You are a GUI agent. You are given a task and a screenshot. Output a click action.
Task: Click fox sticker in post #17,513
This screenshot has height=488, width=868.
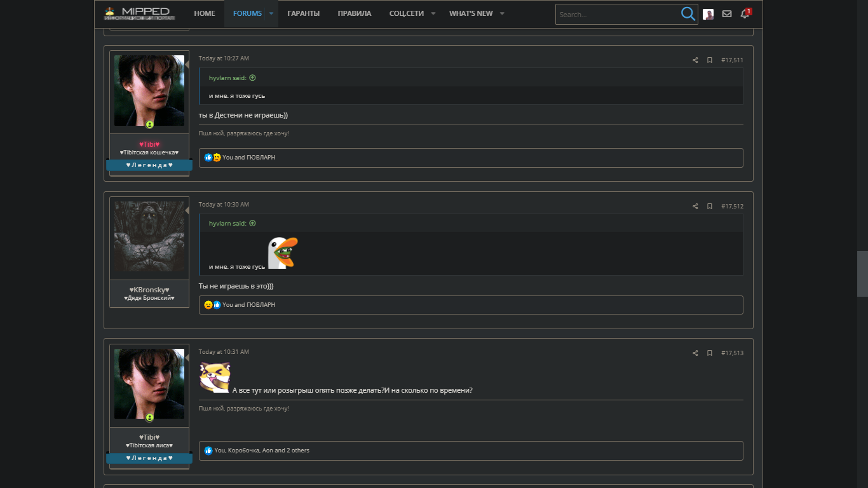(215, 377)
